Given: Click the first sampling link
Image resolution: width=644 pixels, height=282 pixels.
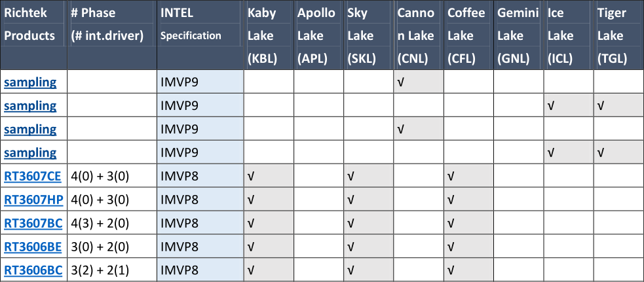Looking at the screenshot, I should tap(30, 82).
